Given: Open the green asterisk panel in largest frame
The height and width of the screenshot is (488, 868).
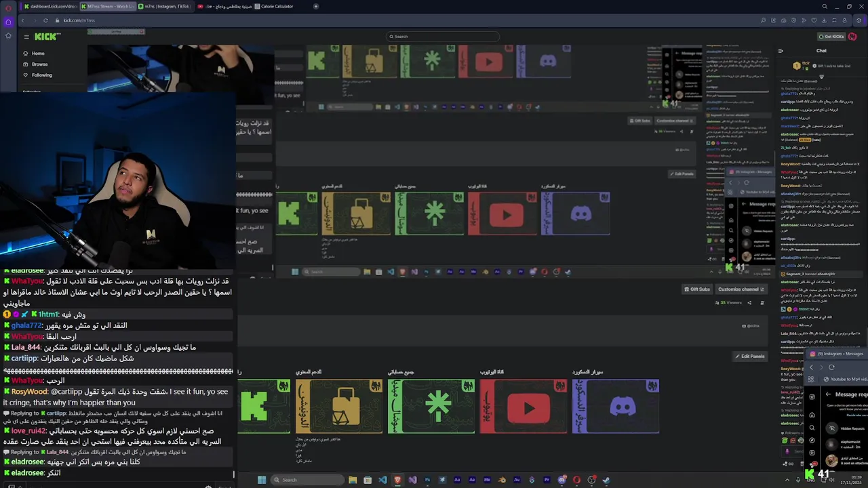Looking at the screenshot, I should coord(431,406).
